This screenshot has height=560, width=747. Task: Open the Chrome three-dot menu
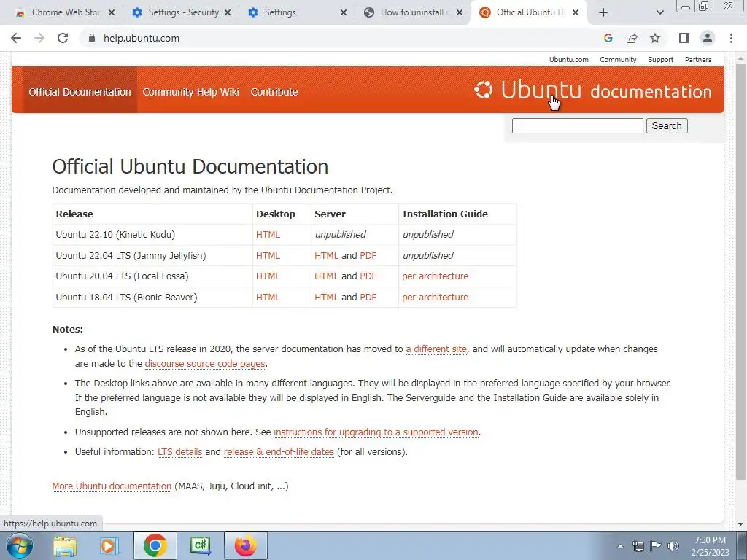point(731,38)
